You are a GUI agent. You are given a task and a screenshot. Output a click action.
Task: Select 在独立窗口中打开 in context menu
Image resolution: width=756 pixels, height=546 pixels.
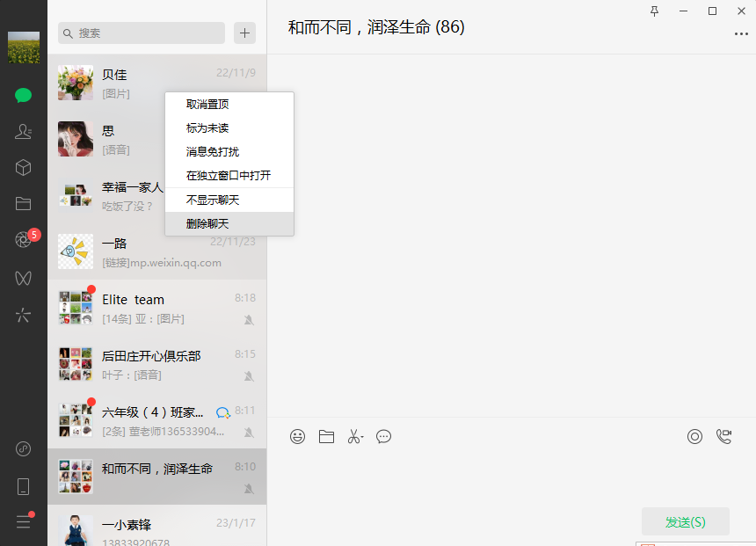(x=229, y=175)
